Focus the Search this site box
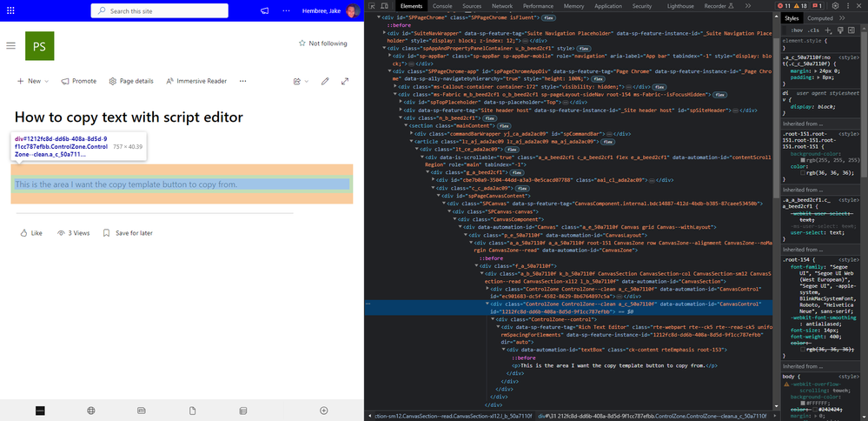 click(x=159, y=10)
